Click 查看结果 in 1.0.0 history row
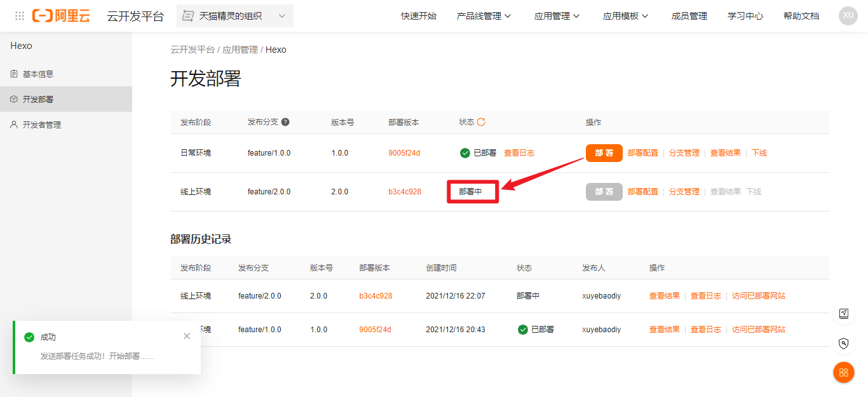 665,330
